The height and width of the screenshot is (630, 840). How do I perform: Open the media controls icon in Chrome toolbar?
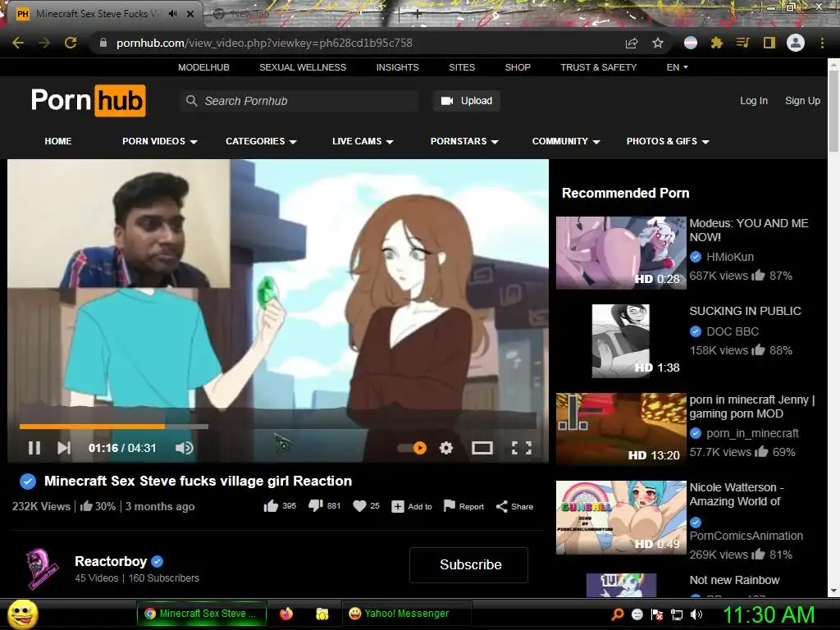[x=742, y=43]
